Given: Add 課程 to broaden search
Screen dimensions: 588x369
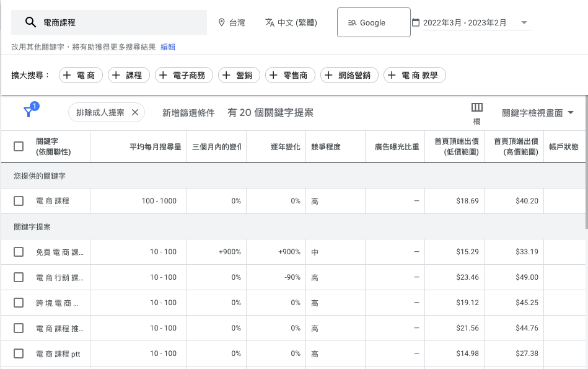Looking at the screenshot, I should click(x=129, y=75).
